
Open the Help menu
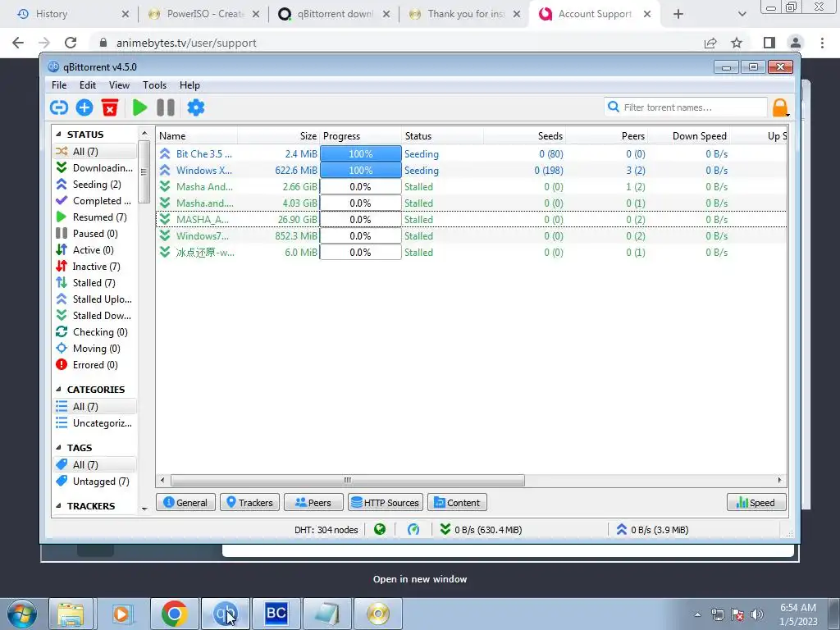[189, 85]
